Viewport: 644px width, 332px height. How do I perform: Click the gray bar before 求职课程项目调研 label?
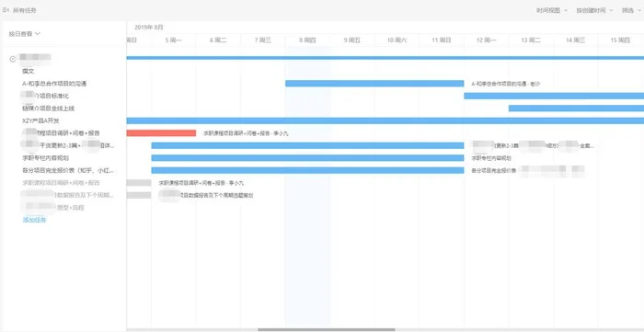pyautogui.click(x=139, y=183)
